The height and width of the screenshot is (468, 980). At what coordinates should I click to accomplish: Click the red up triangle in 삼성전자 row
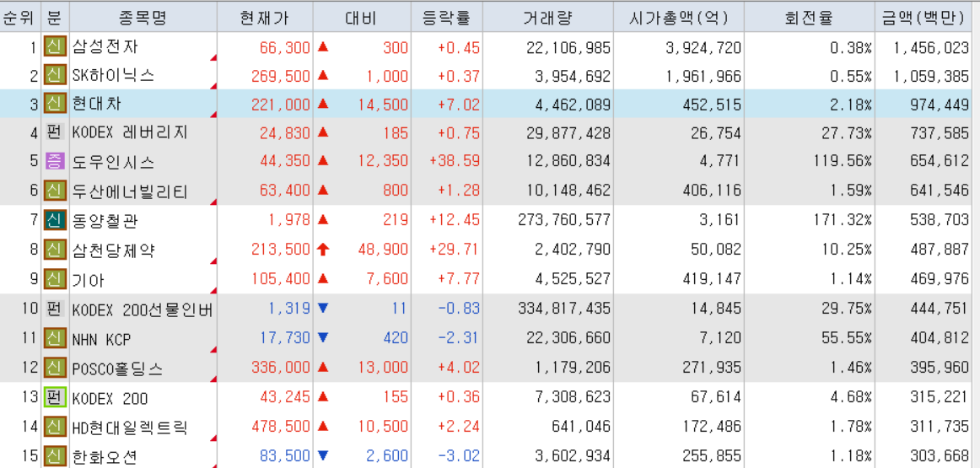pyautogui.click(x=322, y=46)
